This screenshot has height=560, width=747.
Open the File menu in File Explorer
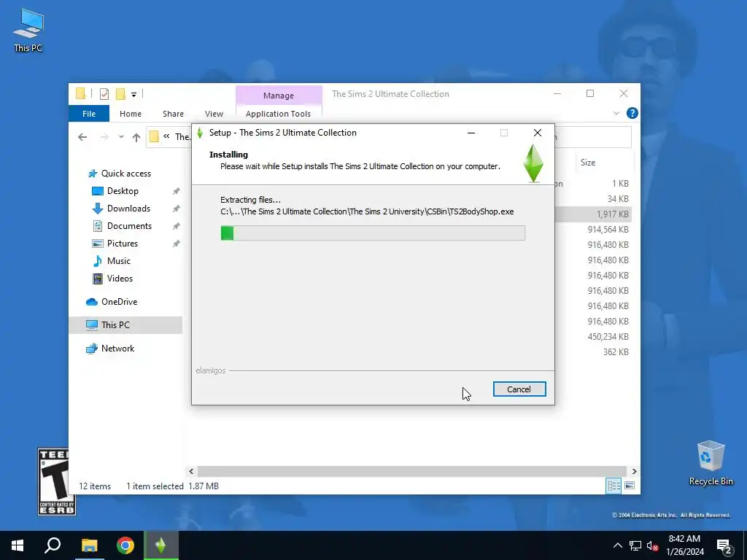pos(89,114)
